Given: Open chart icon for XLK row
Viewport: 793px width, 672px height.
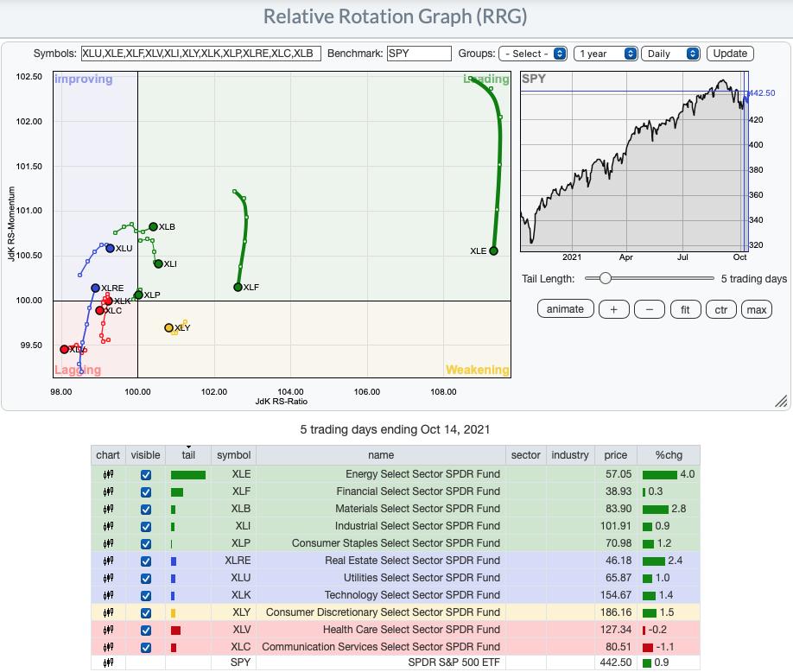Looking at the screenshot, I should click(108, 595).
